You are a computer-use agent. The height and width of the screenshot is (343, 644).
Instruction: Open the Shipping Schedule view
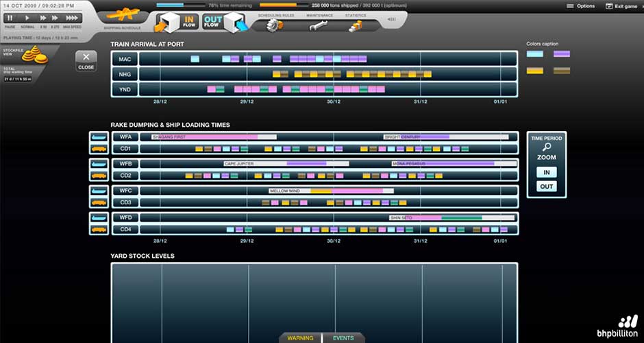(121, 17)
